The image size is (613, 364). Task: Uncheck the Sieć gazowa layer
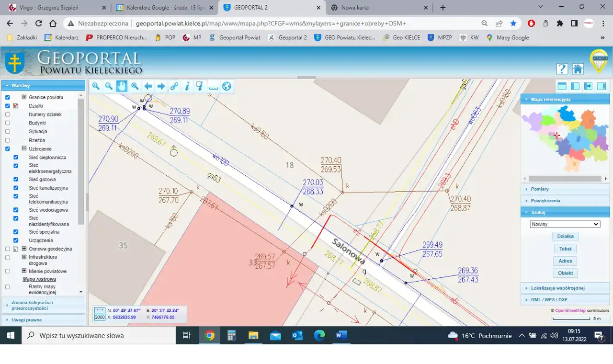(16, 180)
